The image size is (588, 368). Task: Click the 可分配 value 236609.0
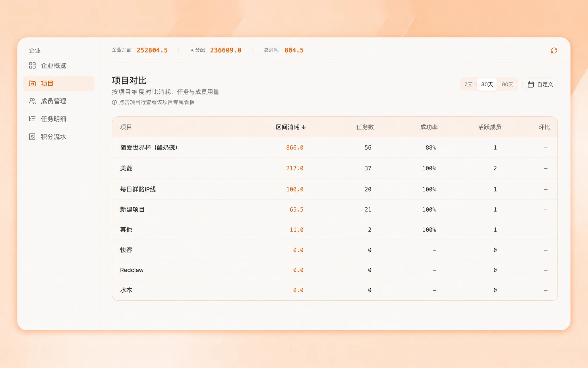(226, 50)
